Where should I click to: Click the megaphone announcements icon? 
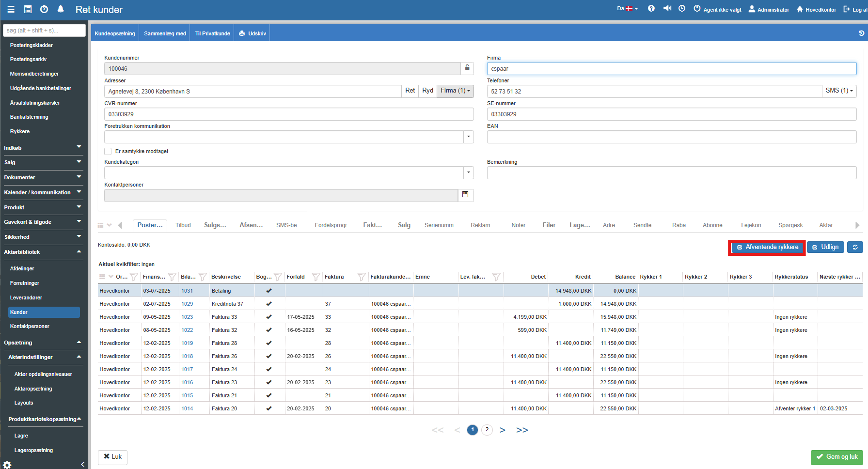pyautogui.click(x=667, y=9)
